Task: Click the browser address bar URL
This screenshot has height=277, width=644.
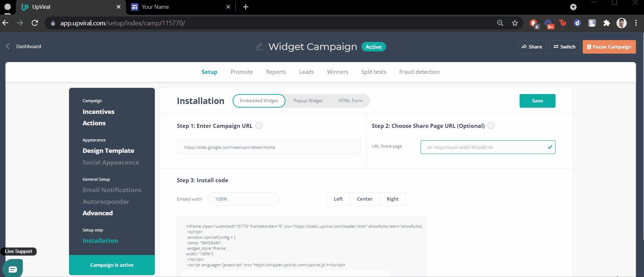Action: tap(123, 23)
